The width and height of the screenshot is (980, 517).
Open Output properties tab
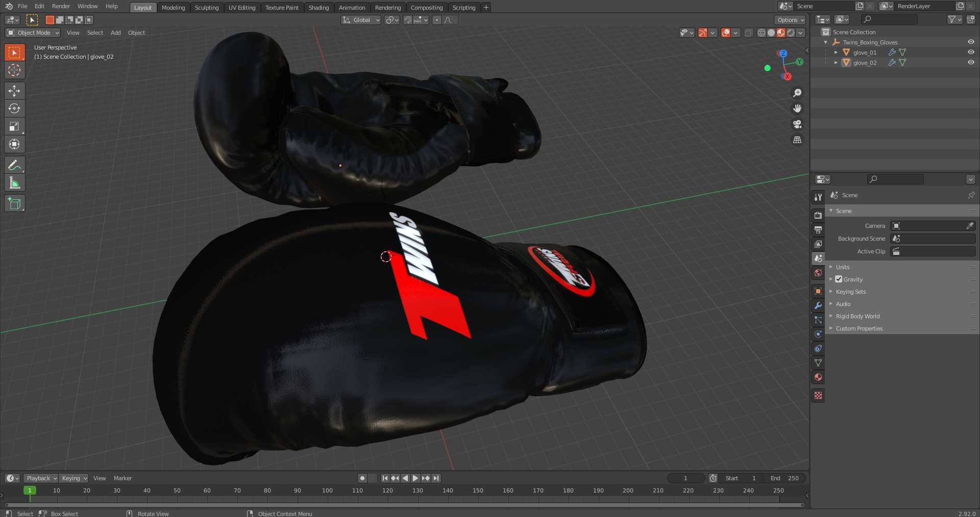(x=818, y=229)
